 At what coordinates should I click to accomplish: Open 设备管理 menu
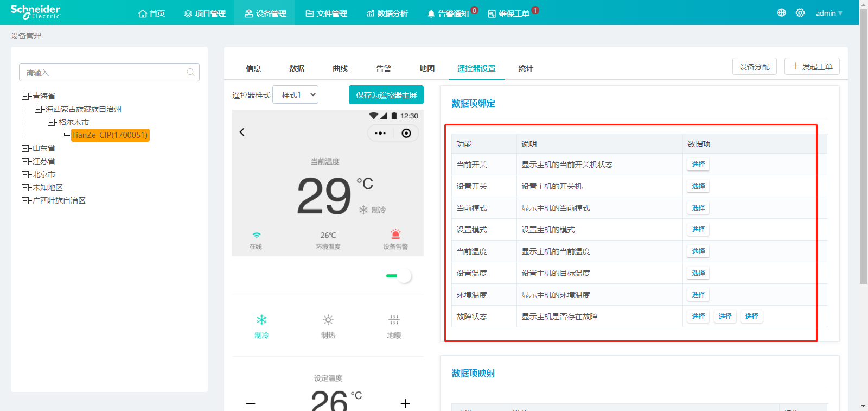(265, 13)
